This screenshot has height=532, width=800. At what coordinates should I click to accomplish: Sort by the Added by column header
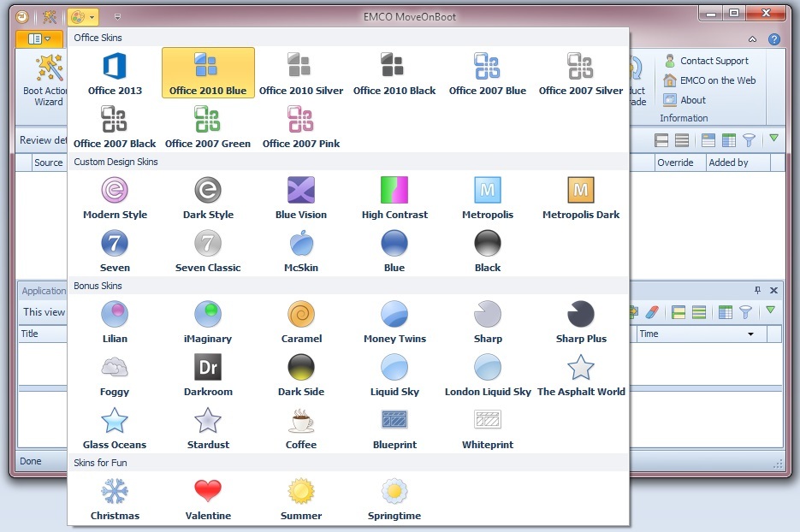(738, 163)
